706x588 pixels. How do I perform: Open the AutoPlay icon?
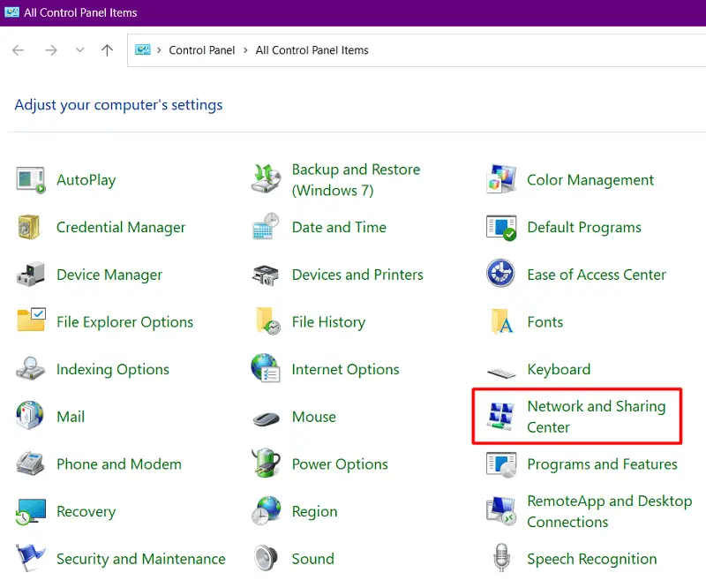coord(31,180)
